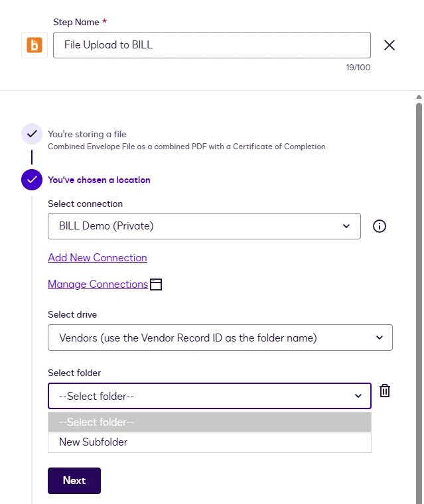Click the chosen location checkmark step
This screenshot has width=424, height=504.
(32, 180)
